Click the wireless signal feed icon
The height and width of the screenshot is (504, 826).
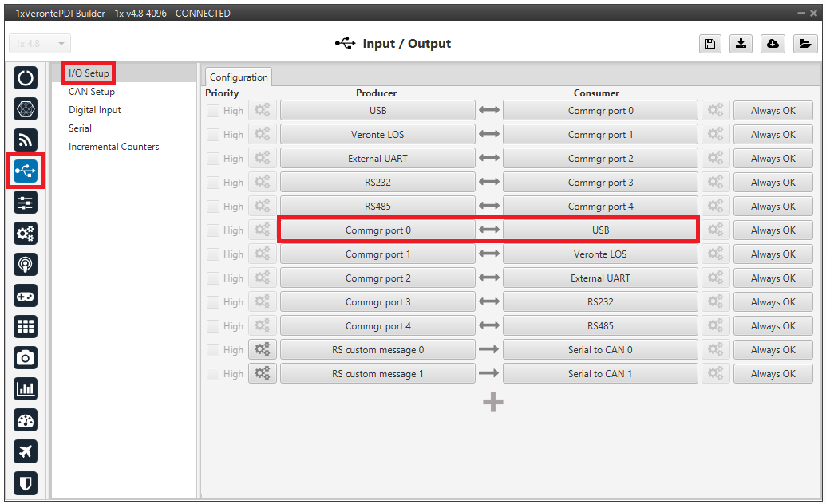26,140
